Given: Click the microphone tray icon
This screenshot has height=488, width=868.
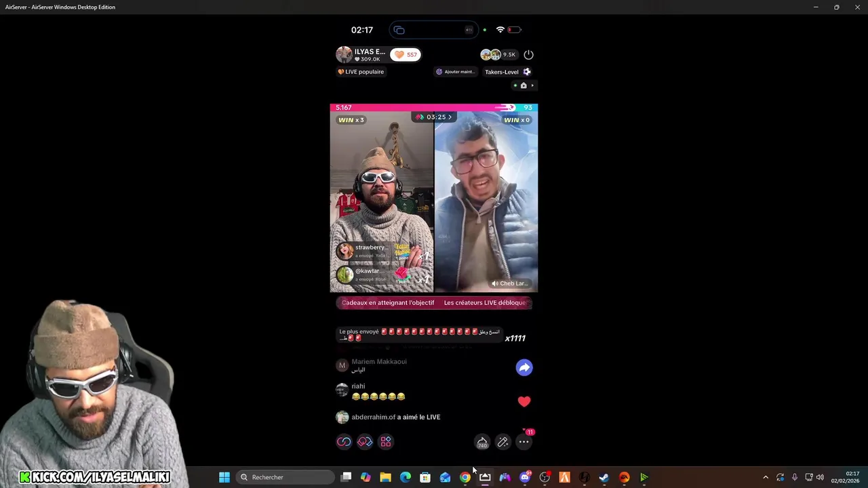Looking at the screenshot, I should pos(795,477).
